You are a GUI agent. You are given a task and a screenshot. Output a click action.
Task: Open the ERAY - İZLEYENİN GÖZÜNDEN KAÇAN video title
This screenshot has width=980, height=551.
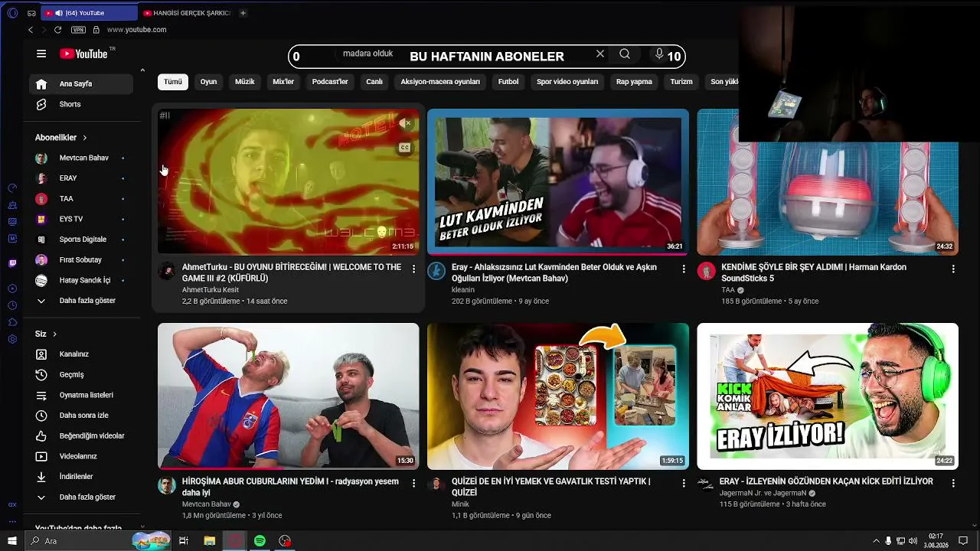click(826, 481)
